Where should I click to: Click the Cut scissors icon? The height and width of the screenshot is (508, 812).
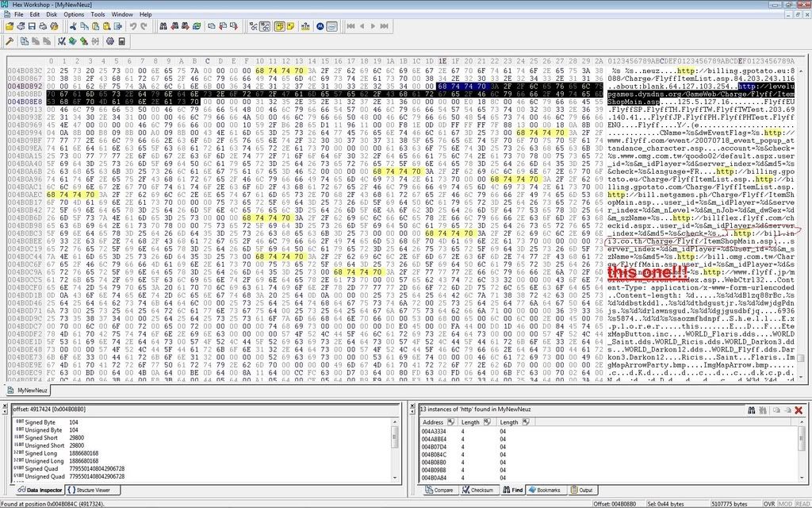72,26
